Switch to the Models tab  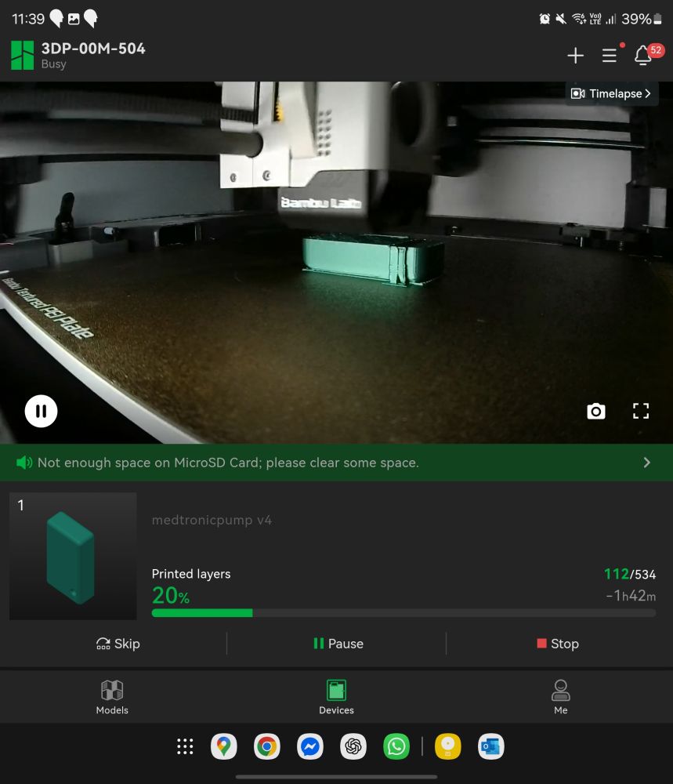pyautogui.click(x=112, y=697)
